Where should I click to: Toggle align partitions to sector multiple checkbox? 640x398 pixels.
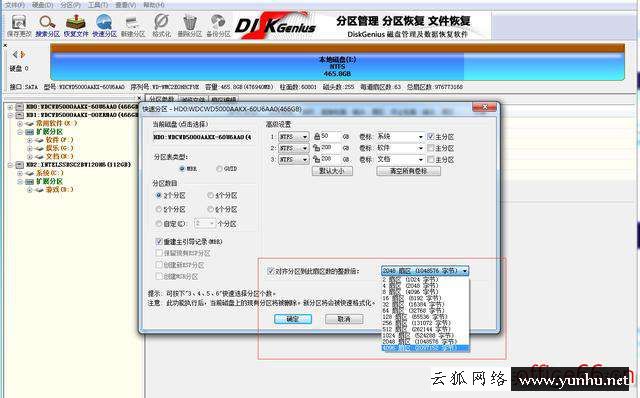tap(270, 271)
